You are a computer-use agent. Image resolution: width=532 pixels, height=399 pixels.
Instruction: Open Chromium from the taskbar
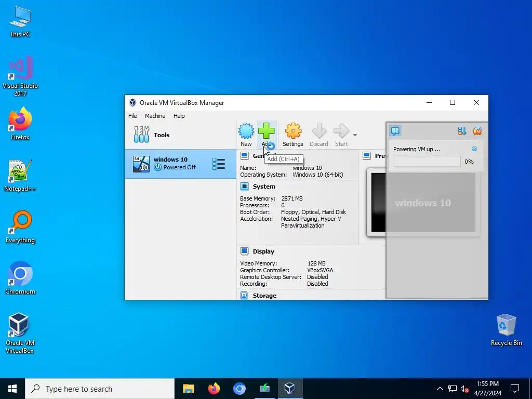click(239, 389)
